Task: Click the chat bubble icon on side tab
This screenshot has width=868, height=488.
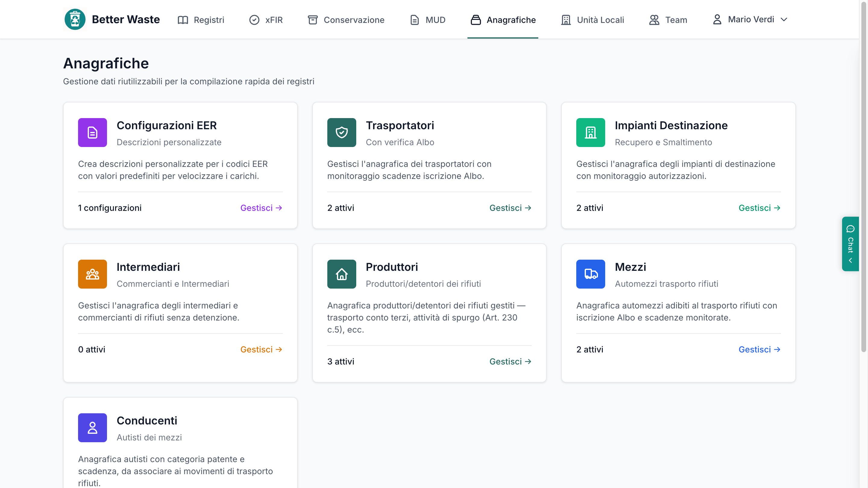Action: coord(850,229)
